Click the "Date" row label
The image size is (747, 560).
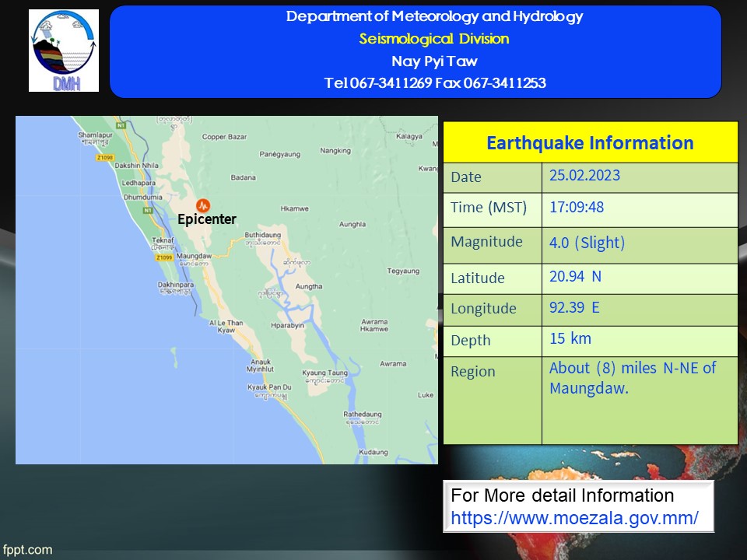click(466, 177)
